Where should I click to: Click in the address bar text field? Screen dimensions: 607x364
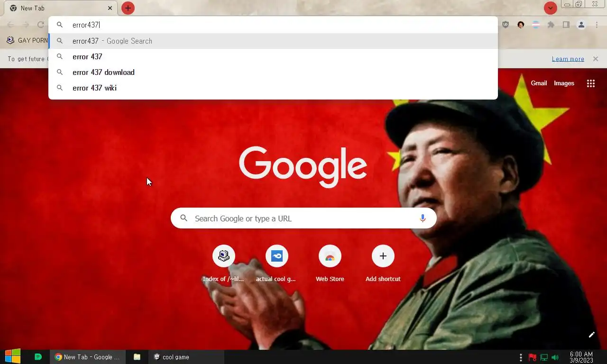273,25
